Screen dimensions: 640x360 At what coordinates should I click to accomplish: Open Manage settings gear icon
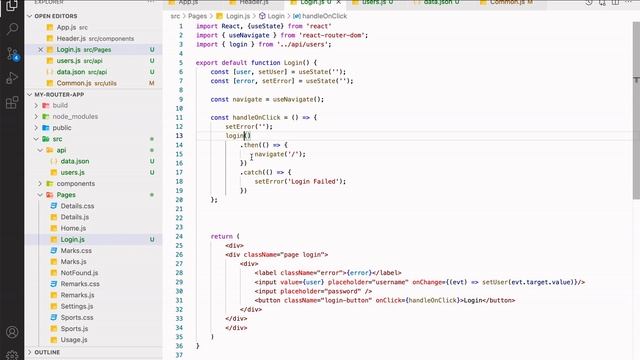coord(12,355)
